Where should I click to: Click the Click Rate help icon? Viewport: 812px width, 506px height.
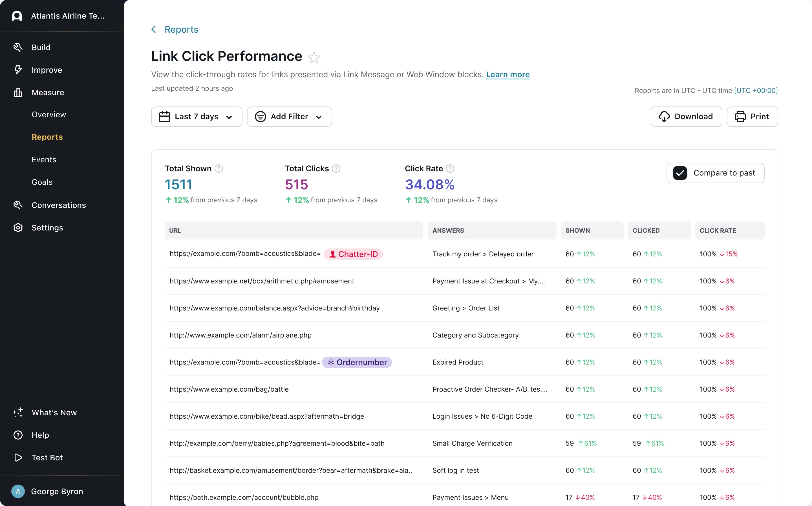click(450, 168)
